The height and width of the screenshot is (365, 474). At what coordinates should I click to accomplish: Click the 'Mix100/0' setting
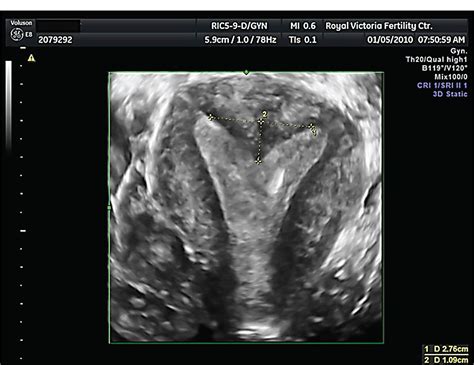click(451, 77)
